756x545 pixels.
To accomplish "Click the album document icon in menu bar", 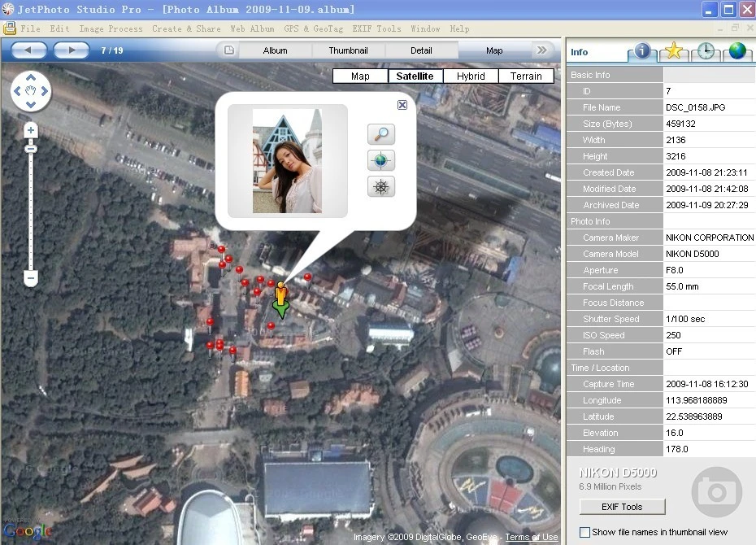I will pyautogui.click(x=9, y=28).
